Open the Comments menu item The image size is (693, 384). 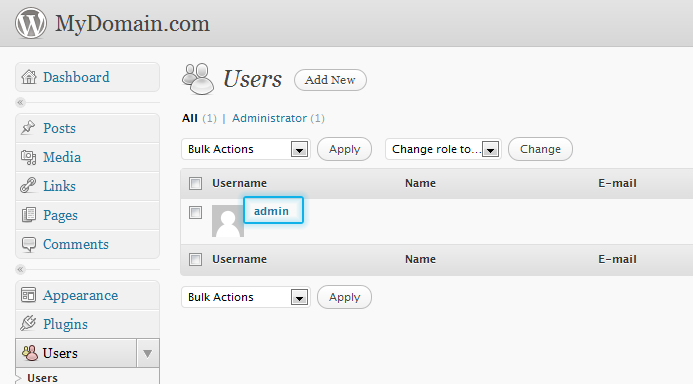(x=88, y=244)
